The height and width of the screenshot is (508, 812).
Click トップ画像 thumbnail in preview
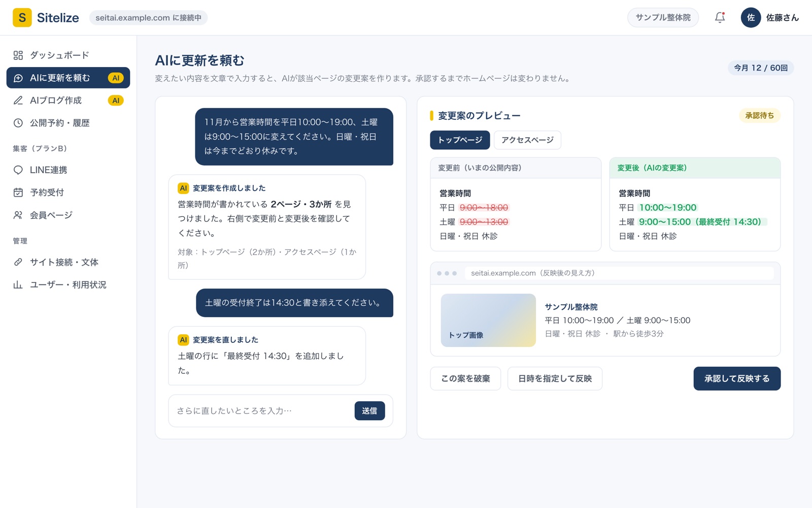488,321
